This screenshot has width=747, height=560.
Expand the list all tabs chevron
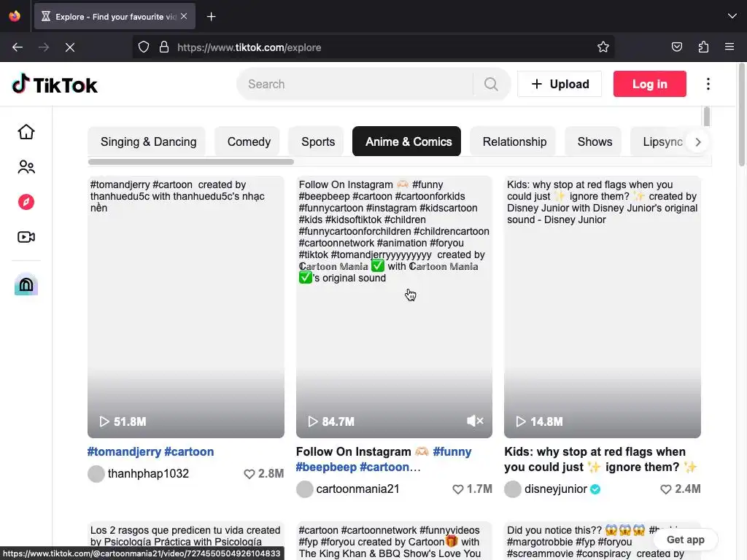[732, 16]
